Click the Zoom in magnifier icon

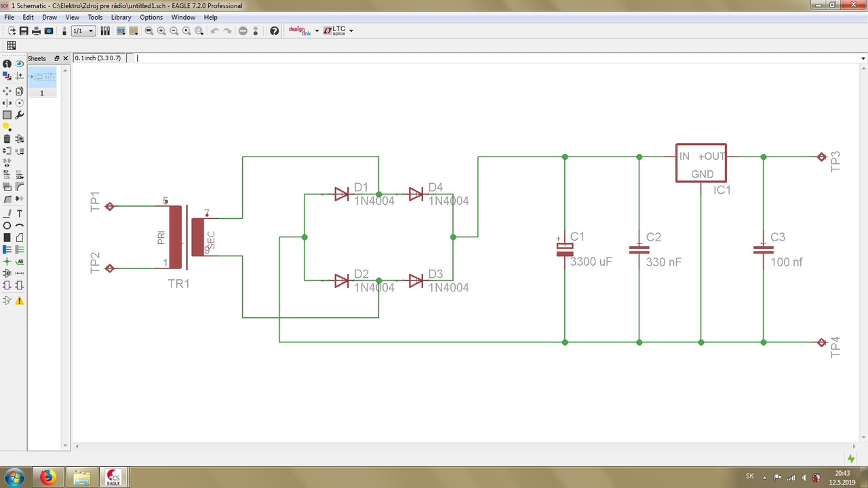pos(161,31)
